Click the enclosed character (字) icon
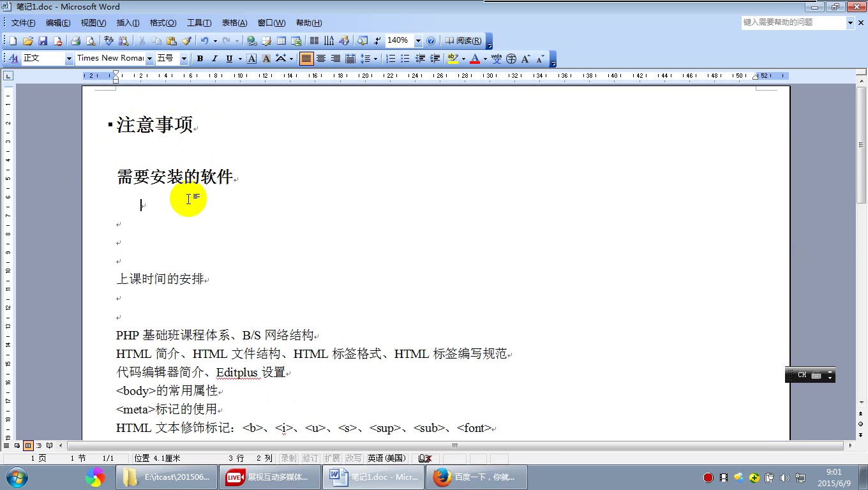Viewport: 868px width, 490px height. click(x=511, y=59)
